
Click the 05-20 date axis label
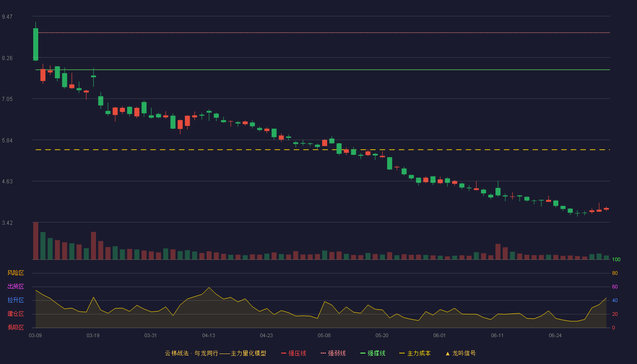382,335
